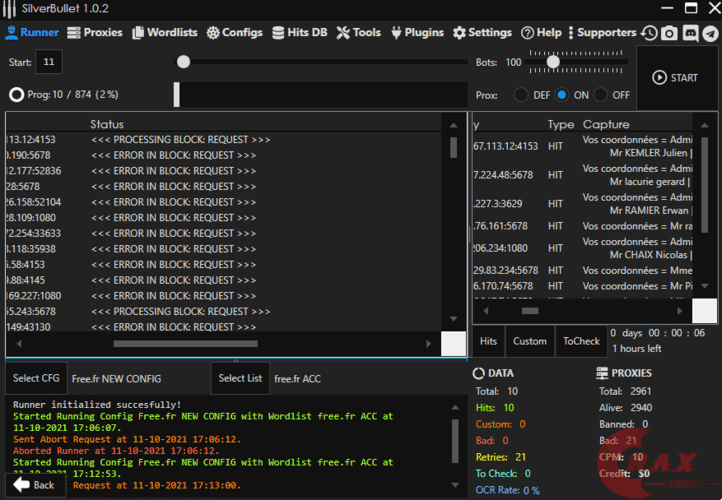
Task: Open the Discord icon link
Action: (x=690, y=33)
